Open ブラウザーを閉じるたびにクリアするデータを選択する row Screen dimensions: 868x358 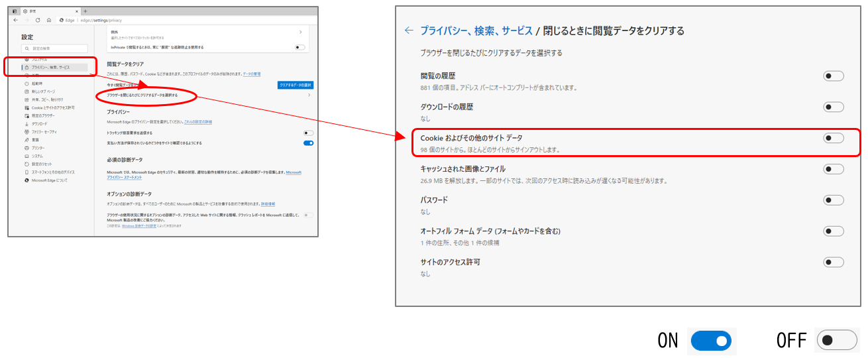(210, 95)
